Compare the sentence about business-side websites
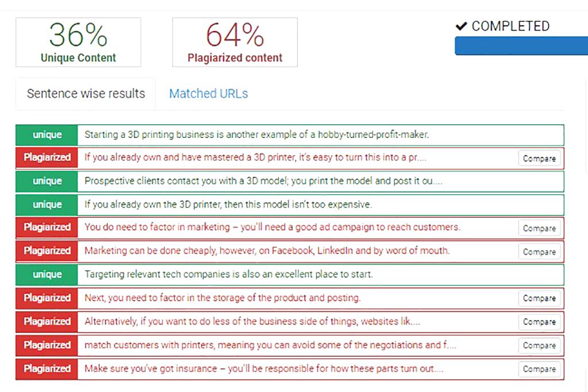The height and width of the screenshot is (392, 588). tap(539, 322)
